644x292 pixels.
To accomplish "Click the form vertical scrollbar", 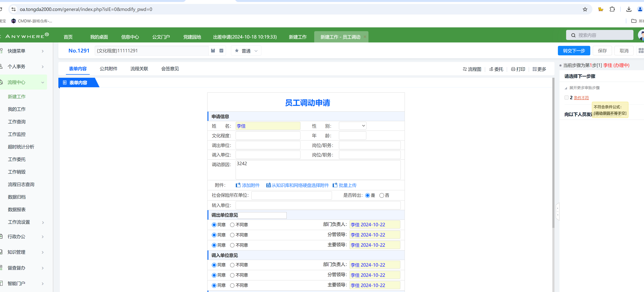I will click(553, 153).
